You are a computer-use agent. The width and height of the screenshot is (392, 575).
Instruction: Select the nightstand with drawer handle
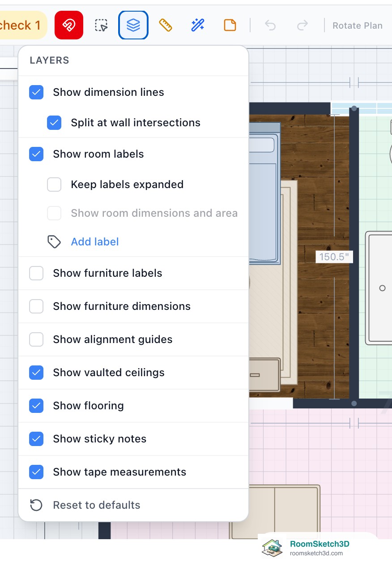(x=264, y=374)
